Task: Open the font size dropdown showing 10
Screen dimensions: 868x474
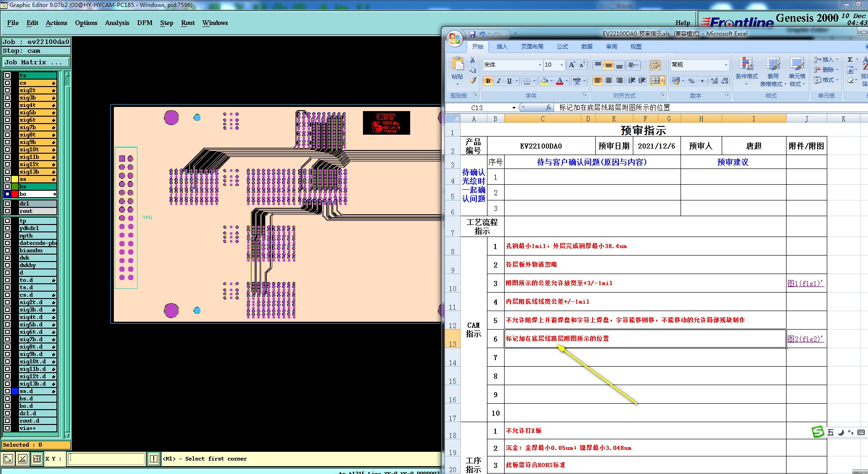Action: pos(562,65)
